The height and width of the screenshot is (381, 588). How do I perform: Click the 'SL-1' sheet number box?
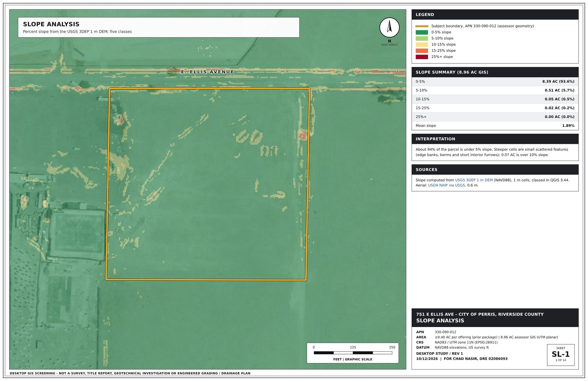coord(561,355)
